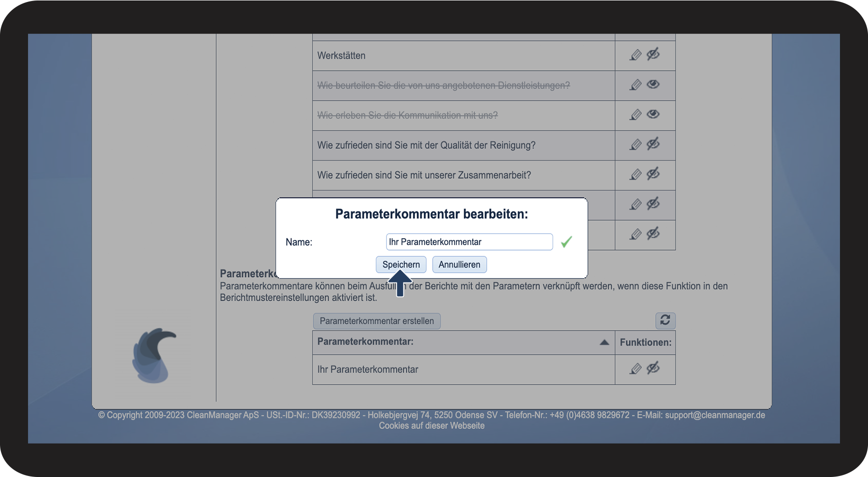The image size is (868, 477).
Task: Click Annullieren to cancel the dialog
Action: click(x=459, y=264)
